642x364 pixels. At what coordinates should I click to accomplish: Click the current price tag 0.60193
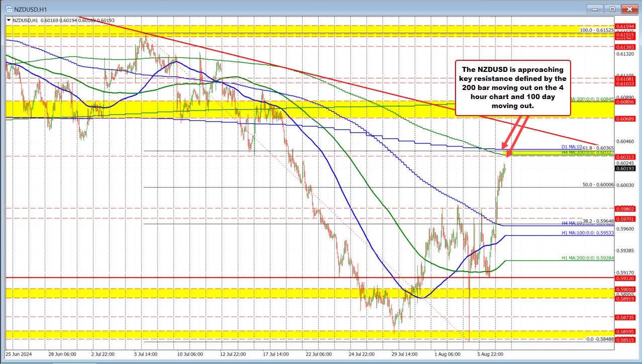(x=625, y=168)
